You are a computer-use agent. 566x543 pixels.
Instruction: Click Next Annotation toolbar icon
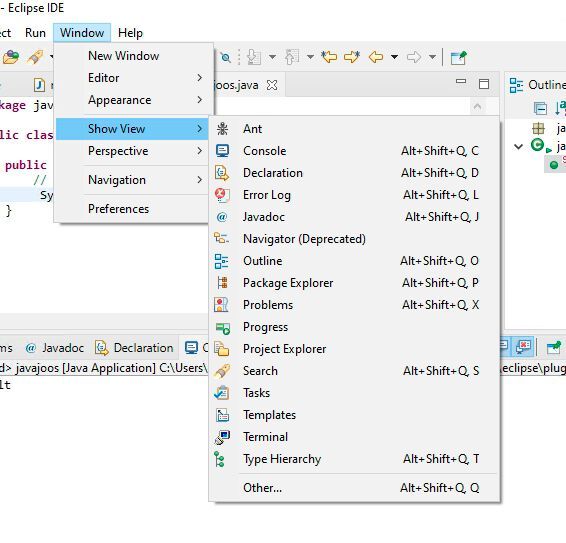pyautogui.click(x=254, y=57)
